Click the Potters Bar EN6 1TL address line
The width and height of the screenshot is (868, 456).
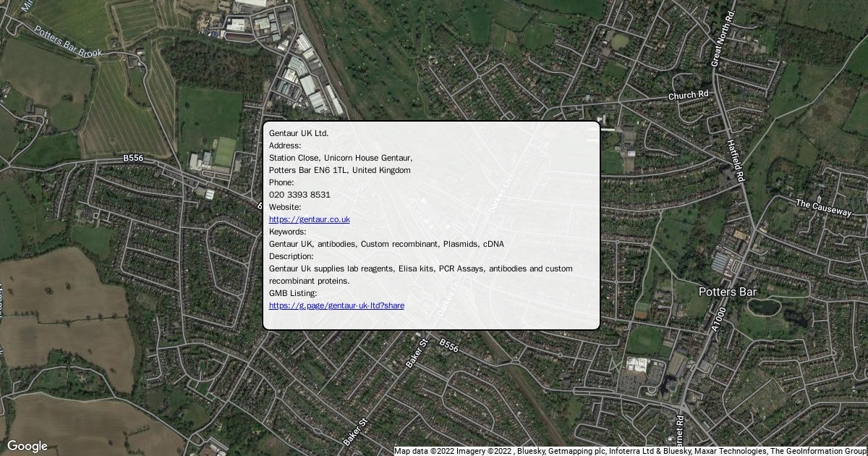point(339,170)
